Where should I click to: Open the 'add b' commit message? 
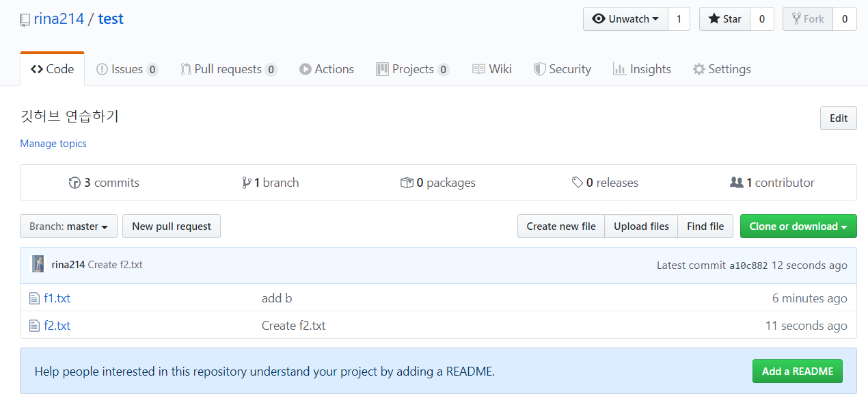coord(277,298)
